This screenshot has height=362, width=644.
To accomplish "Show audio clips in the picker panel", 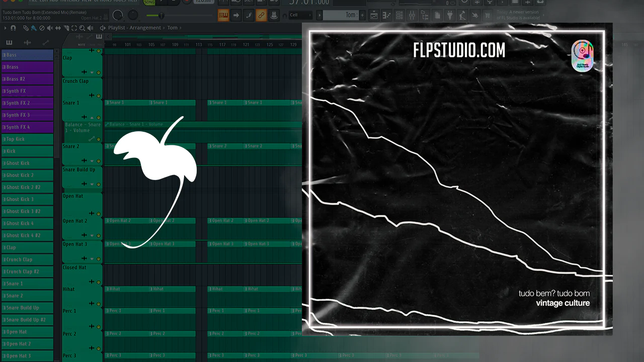I will point(27,43).
